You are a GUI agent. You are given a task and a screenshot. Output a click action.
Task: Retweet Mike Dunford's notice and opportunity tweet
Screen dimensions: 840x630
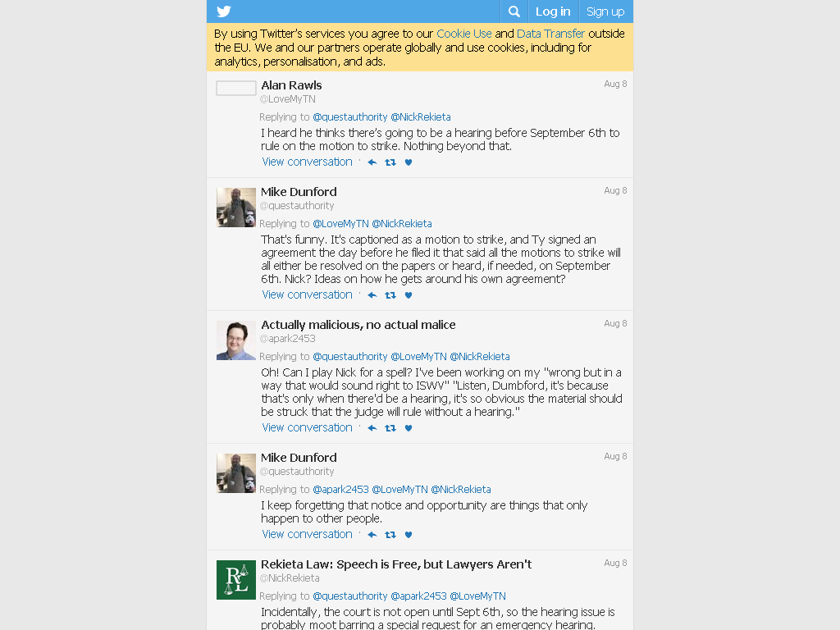pos(390,535)
